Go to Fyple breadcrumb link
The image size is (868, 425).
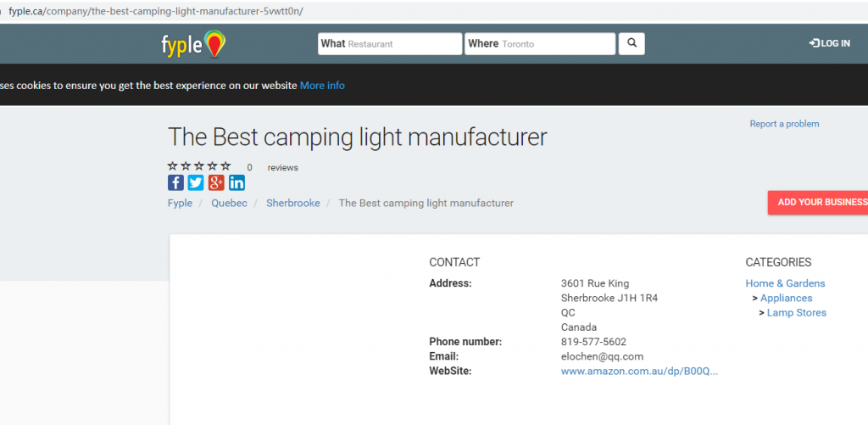(x=180, y=204)
